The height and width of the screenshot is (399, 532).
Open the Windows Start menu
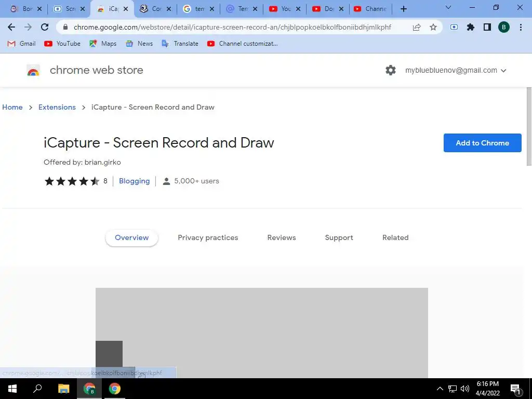(12, 389)
